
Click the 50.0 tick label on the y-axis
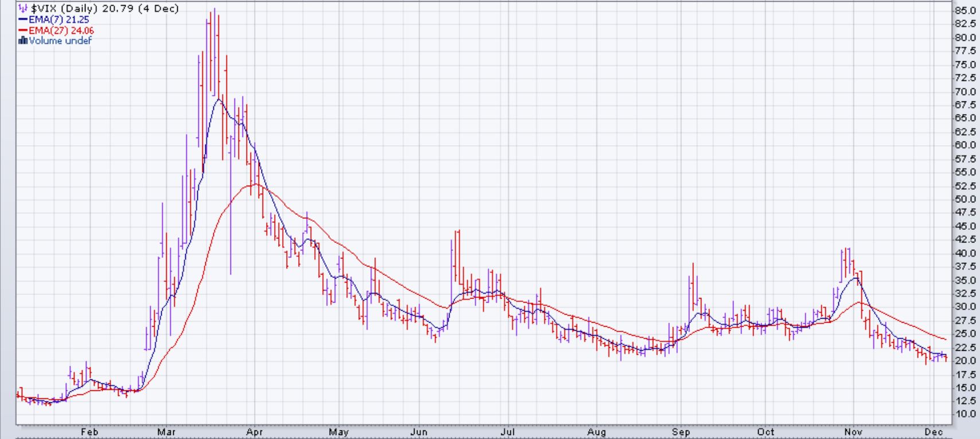click(x=965, y=199)
